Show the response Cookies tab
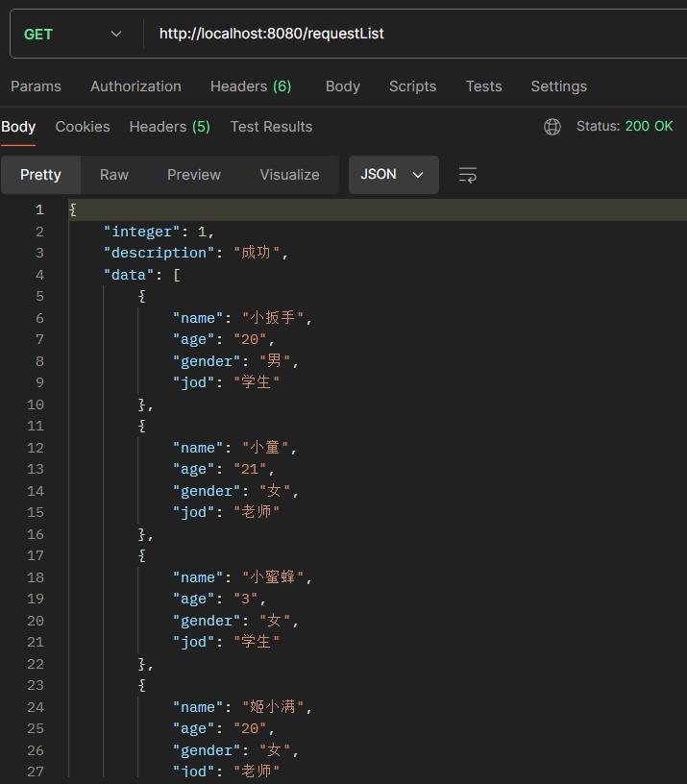687x784 pixels. pyautogui.click(x=83, y=127)
